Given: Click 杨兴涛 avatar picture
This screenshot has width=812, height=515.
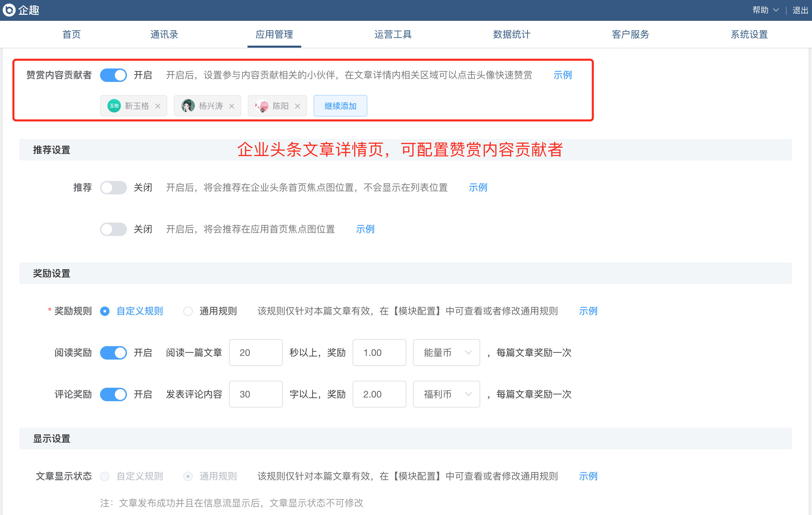Looking at the screenshot, I should (188, 106).
